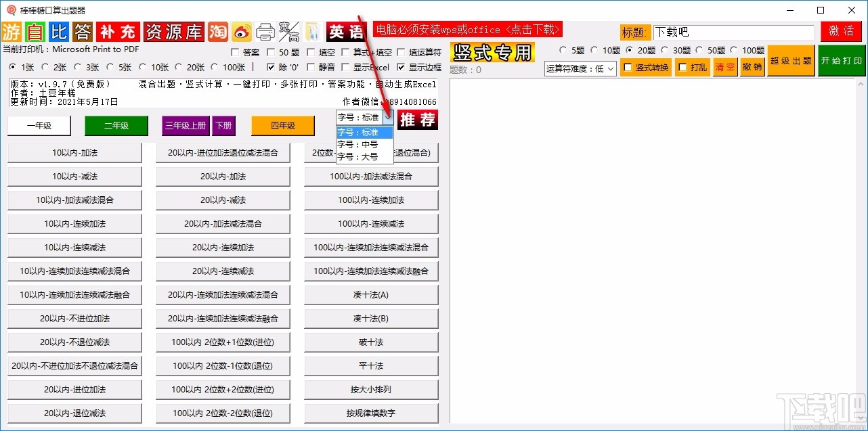Open the Taobao 淘 icon
868x431 pixels.
218,31
